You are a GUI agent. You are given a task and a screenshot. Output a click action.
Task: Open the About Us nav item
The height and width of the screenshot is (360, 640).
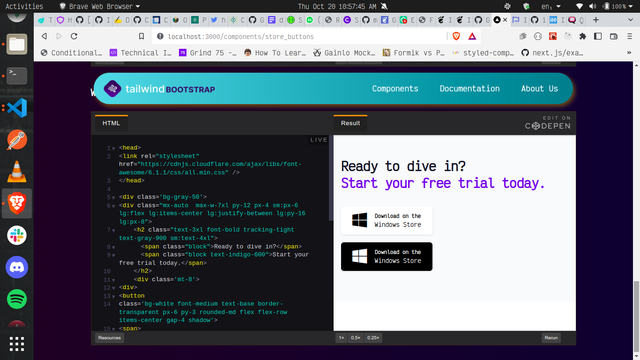pyautogui.click(x=539, y=89)
